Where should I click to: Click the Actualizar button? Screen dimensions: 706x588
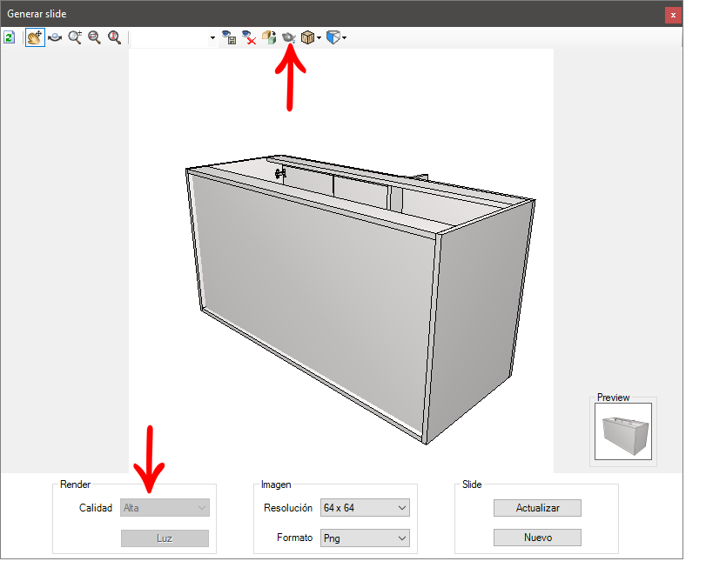click(x=537, y=508)
